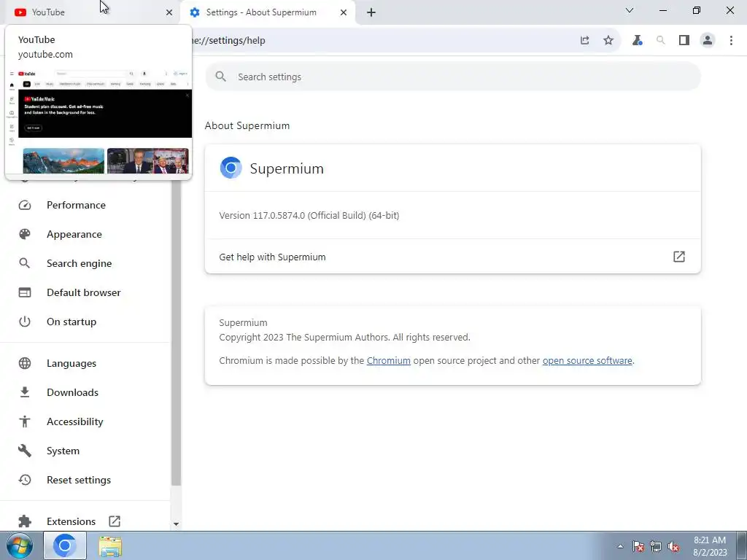747x560 pixels.
Task: Click the System wrench icon
Action: [x=25, y=451]
